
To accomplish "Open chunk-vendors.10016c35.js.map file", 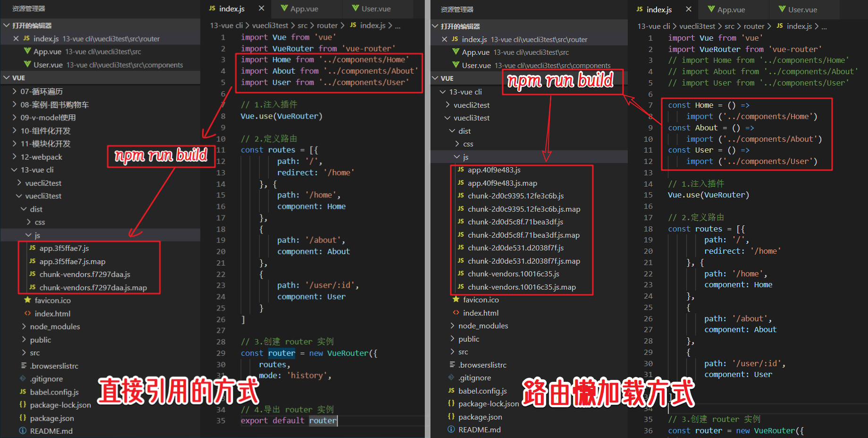I will [x=522, y=287].
